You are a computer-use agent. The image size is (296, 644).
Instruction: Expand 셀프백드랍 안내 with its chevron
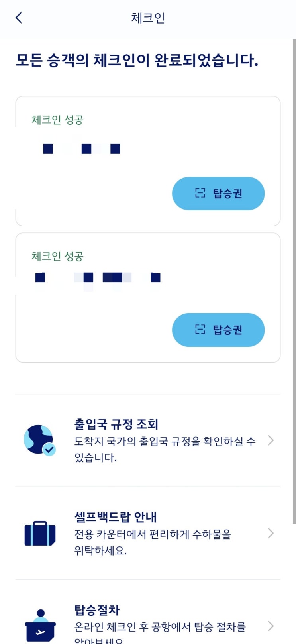(271, 533)
